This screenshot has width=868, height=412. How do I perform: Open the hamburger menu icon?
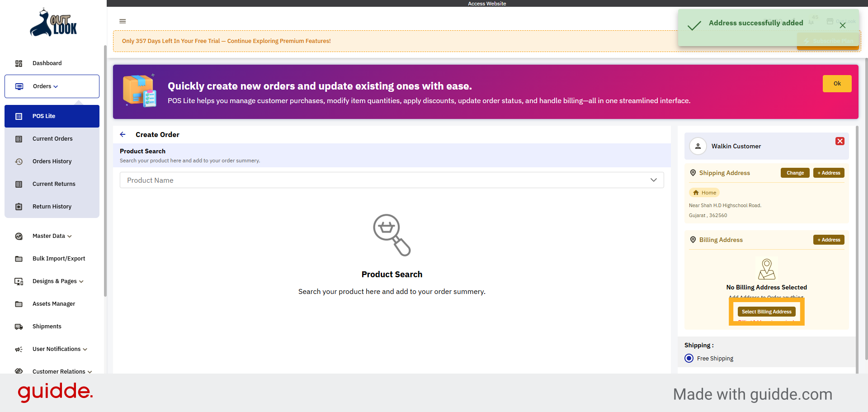click(x=123, y=21)
